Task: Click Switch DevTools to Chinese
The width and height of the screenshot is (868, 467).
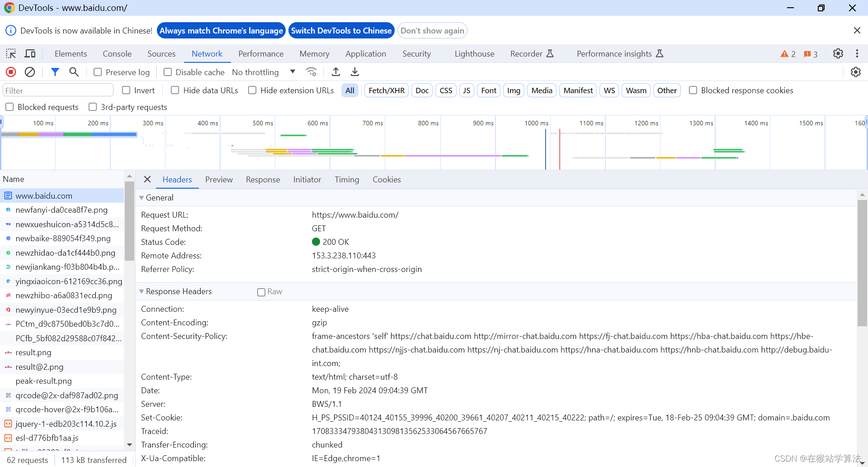Action: pos(341,30)
